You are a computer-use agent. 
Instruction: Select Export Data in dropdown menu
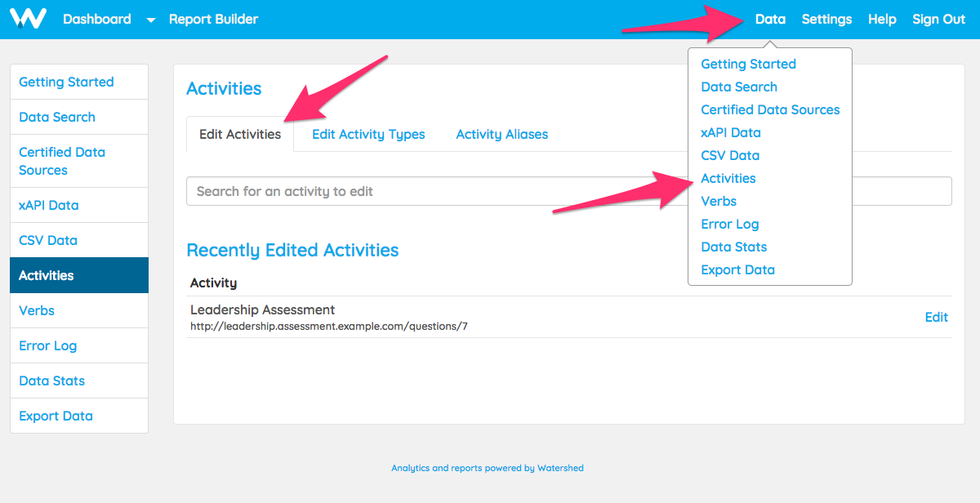[737, 269]
